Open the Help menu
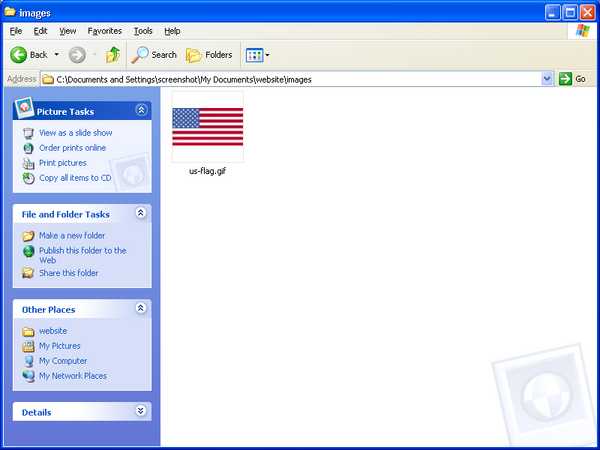 click(x=172, y=31)
